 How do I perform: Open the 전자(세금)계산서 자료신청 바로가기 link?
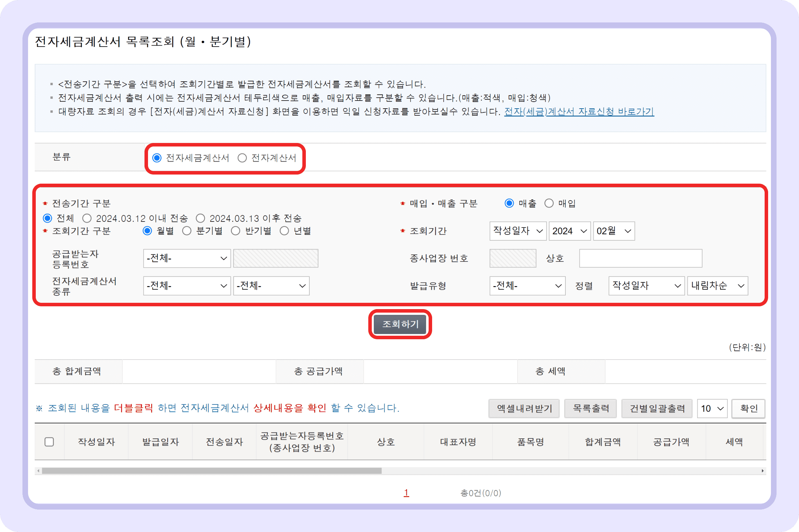click(579, 112)
